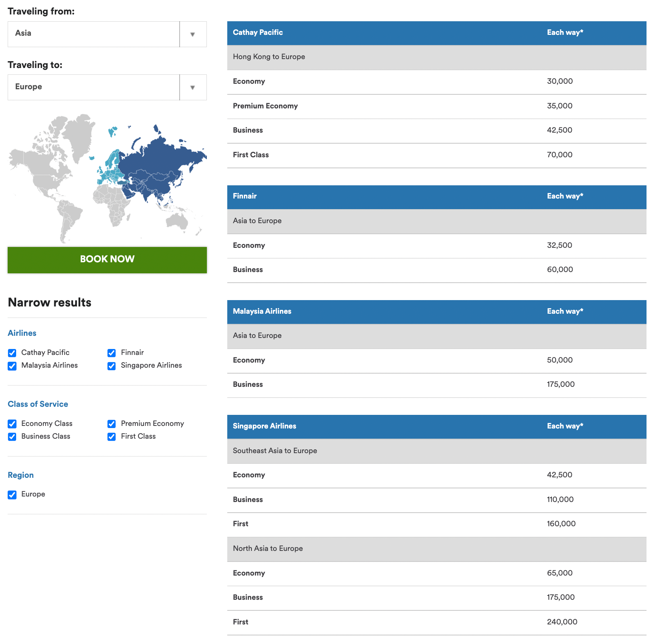
Task: Uncheck the First Class filter
Action: pyautogui.click(x=112, y=437)
